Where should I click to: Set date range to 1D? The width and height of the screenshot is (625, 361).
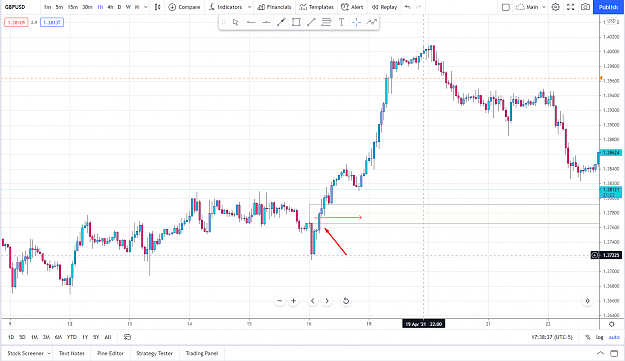point(11,337)
